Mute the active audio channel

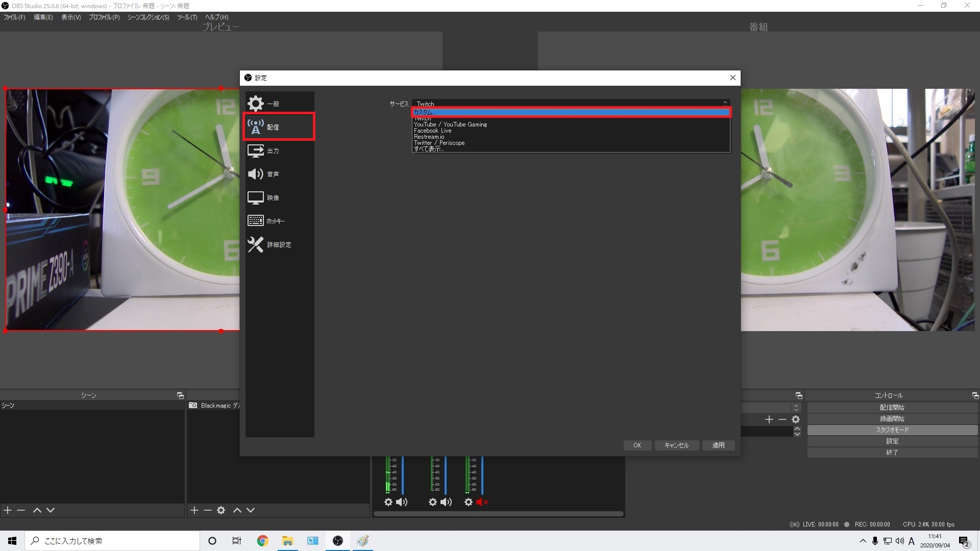tap(401, 502)
